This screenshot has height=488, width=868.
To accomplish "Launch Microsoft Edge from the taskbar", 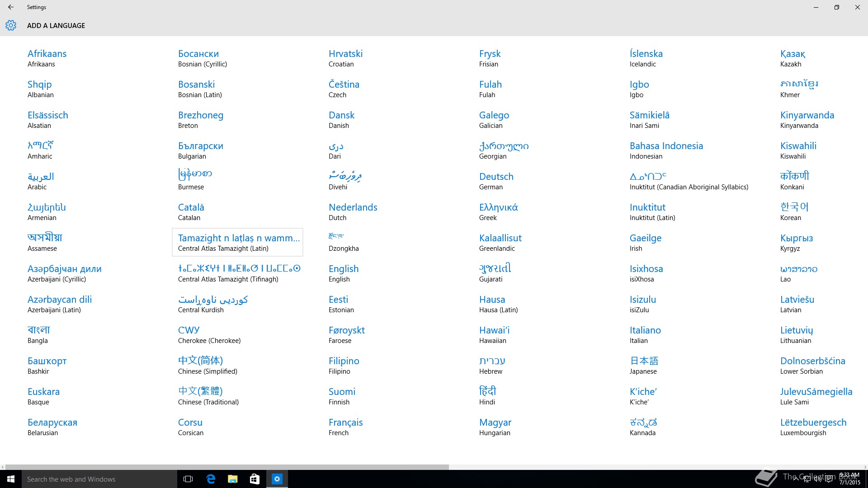I will pos(211,479).
